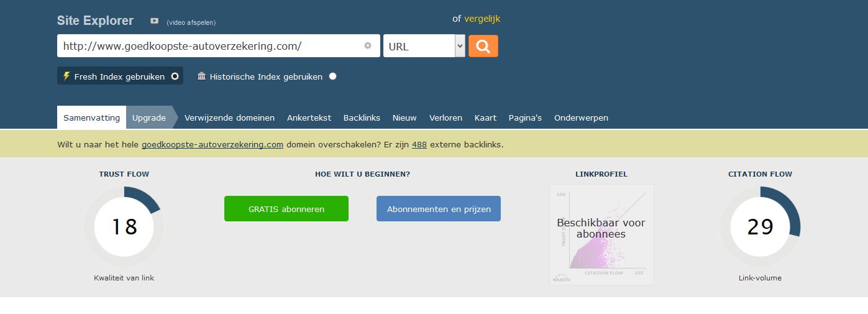Screen dimensions: 868x314
Task: Click the orange search magnifier button
Action: pos(483,46)
